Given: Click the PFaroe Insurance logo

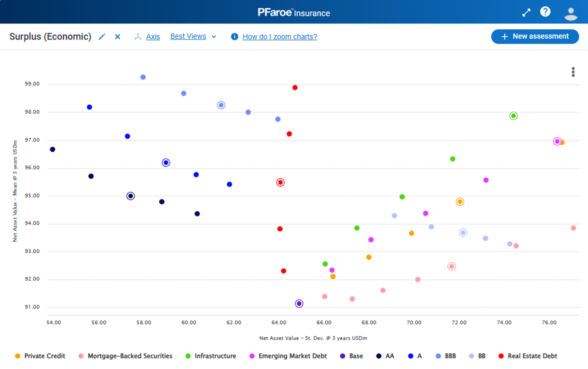Looking at the screenshot, I should click(x=294, y=12).
